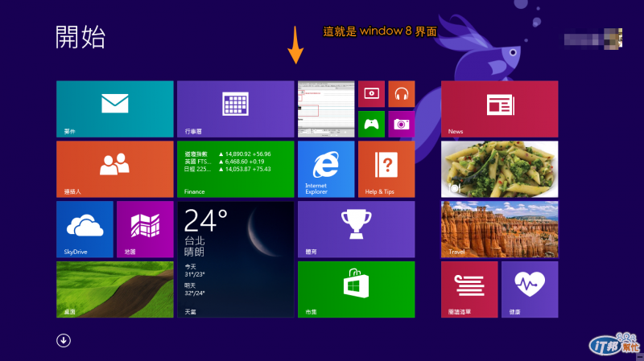Open the Finance tile
Image resolution: width=644 pixels, height=361 pixels.
point(235,169)
